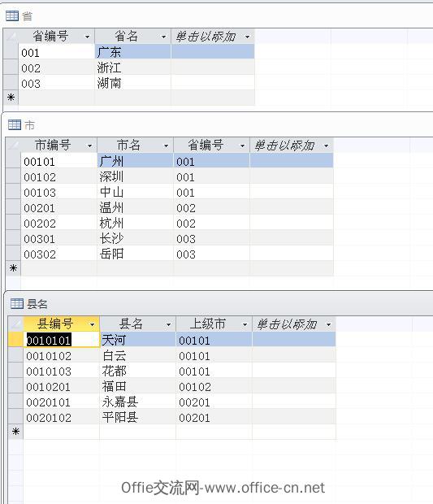This screenshot has height=504, width=433.
Task: Click the cell containing 永嘉县
Action: point(138,402)
